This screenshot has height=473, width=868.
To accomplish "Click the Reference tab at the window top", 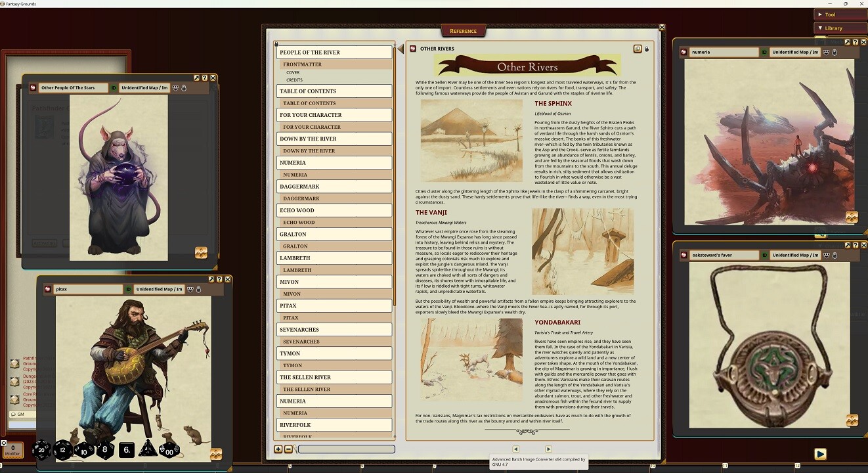I will pos(464,30).
